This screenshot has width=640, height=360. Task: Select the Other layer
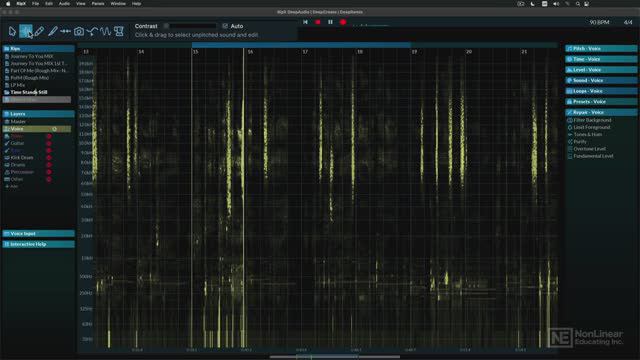point(17,179)
